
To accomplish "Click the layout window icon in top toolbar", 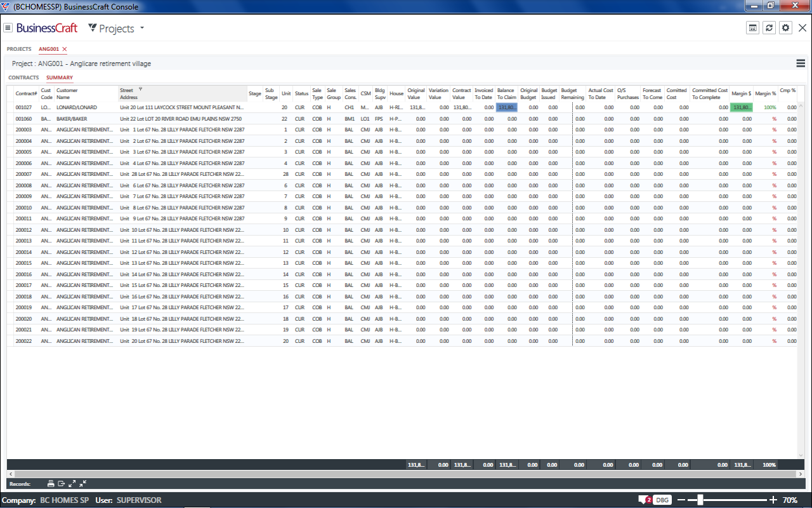I will click(x=752, y=28).
